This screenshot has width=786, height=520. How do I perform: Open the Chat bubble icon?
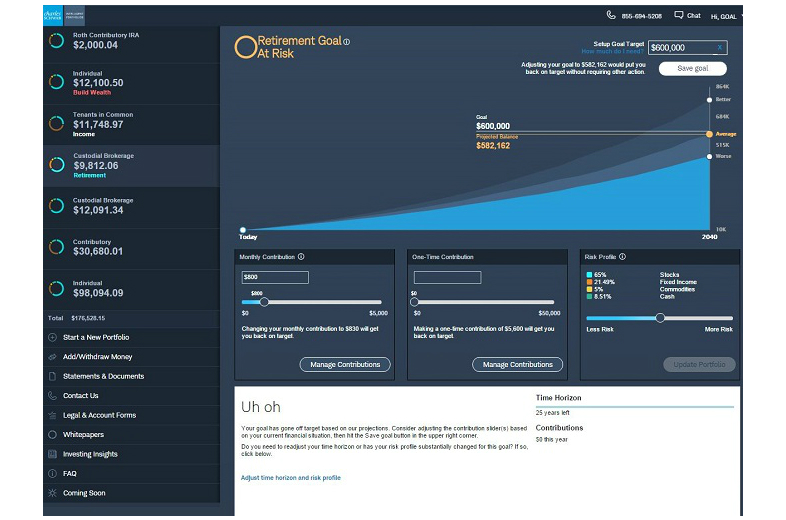coord(679,16)
